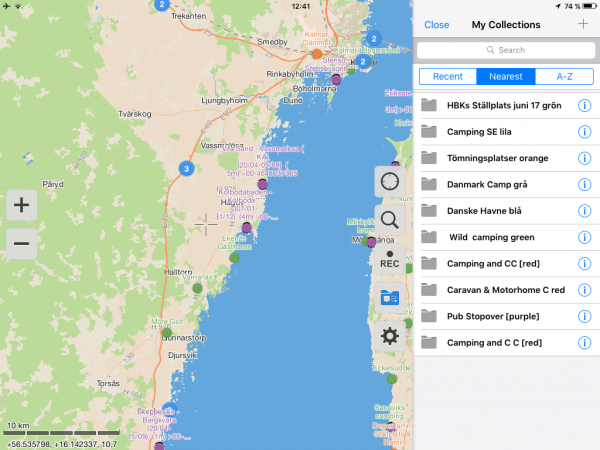Open the collections folder map button
600x450 pixels.
pos(390,297)
